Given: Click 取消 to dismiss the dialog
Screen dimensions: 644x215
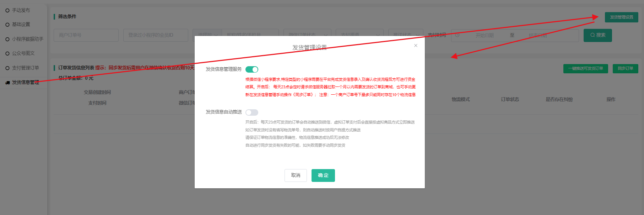Looking at the screenshot, I should (296, 175).
